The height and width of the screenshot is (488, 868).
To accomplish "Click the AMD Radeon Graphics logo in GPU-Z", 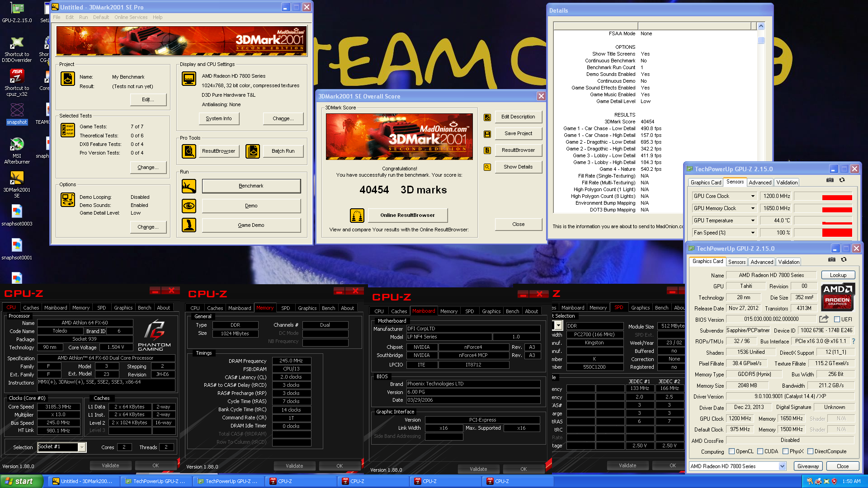I will coord(838,297).
